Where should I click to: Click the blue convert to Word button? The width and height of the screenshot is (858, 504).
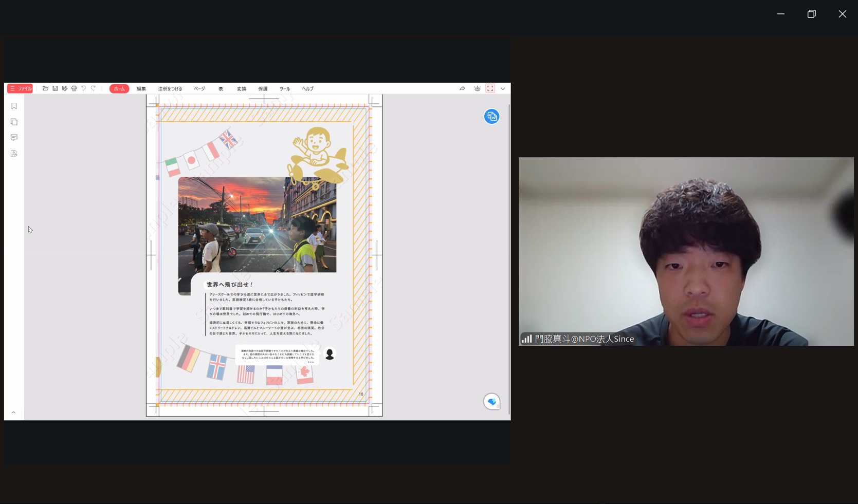coord(491,117)
